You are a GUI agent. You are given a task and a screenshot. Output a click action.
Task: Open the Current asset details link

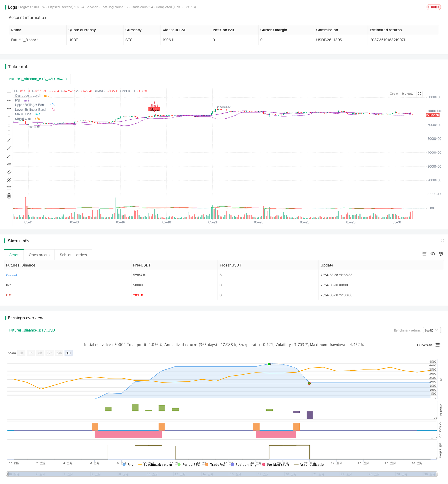(12, 275)
